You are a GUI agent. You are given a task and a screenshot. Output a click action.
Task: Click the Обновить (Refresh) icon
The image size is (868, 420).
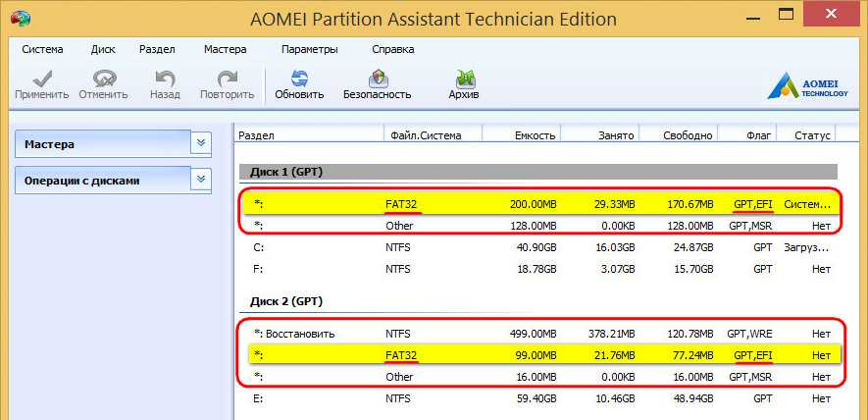pyautogui.click(x=299, y=79)
